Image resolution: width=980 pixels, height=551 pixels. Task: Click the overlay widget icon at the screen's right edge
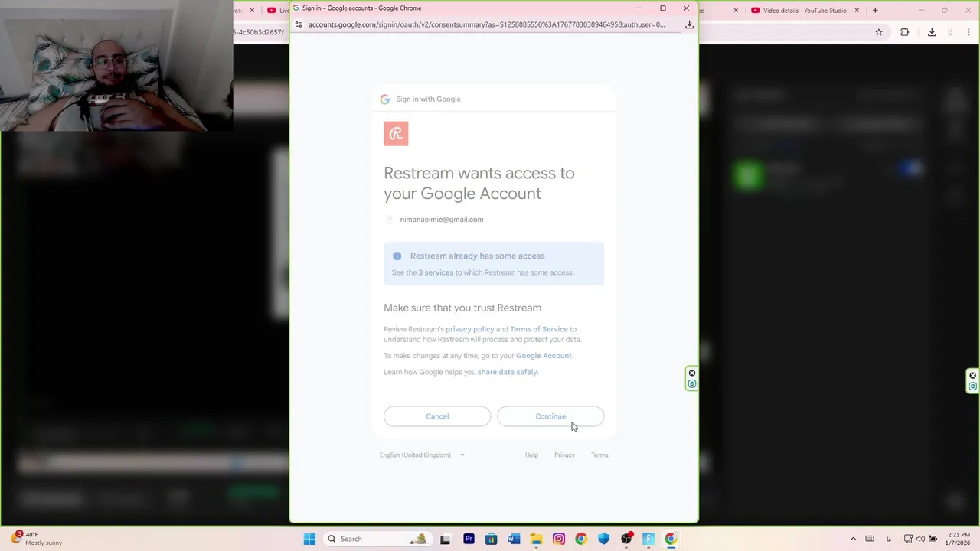tap(973, 381)
